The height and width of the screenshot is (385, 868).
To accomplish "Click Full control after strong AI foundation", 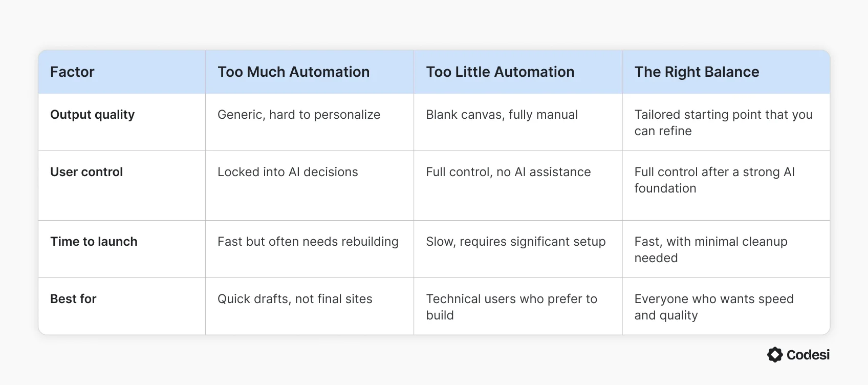I will pyautogui.click(x=714, y=180).
